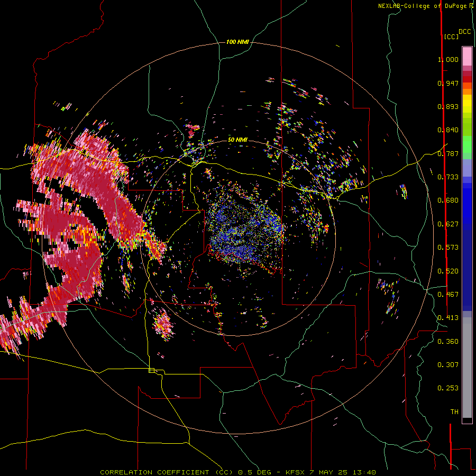The width and height of the screenshot is (476, 476).
Task: Click the DCC label above the color bar
Action: 464,32
